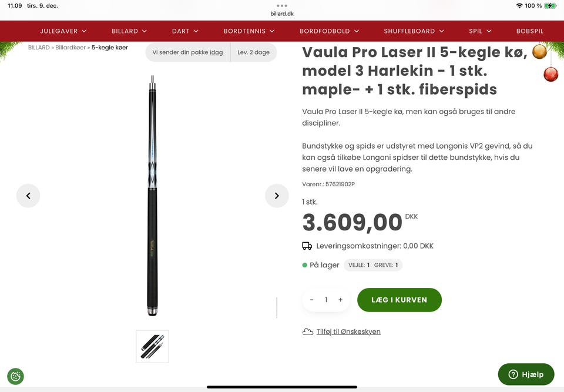Screen dimensions: 564x392
Task: Click Tilføj til Ønskeskyen link
Action: pos(348,332)
